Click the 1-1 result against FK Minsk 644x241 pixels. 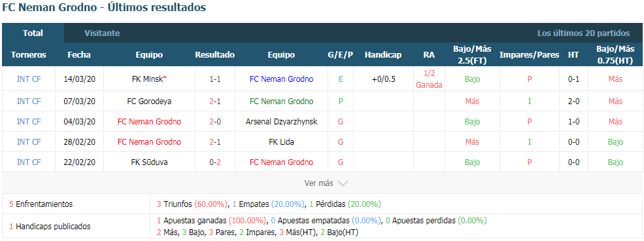click(215, 79)
